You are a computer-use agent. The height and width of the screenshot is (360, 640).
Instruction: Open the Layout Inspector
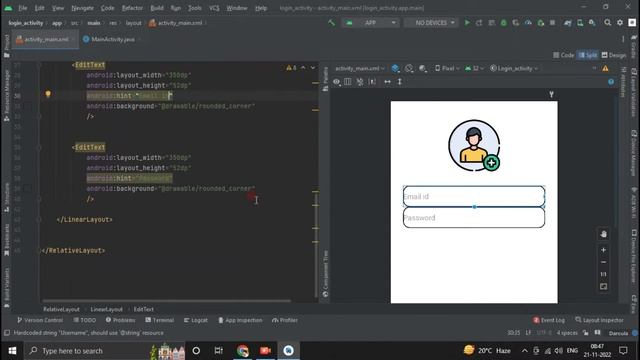(x=599, y=320)
